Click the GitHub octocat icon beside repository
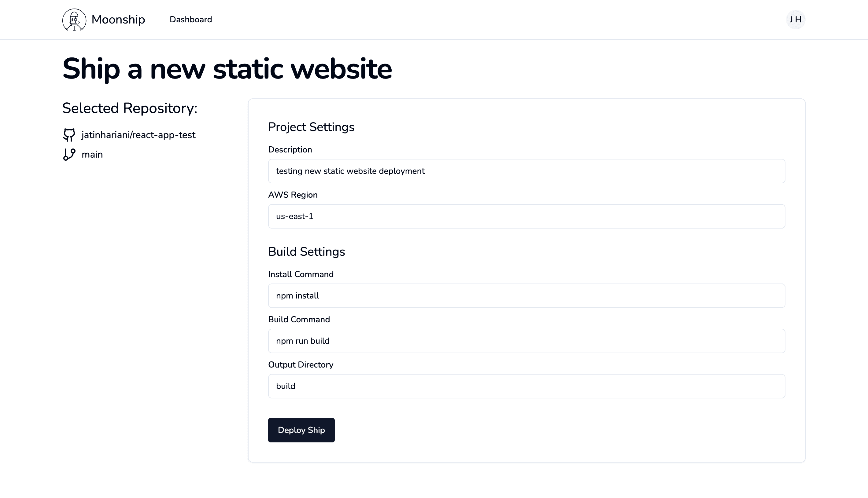868x498 pixels. 69,135
